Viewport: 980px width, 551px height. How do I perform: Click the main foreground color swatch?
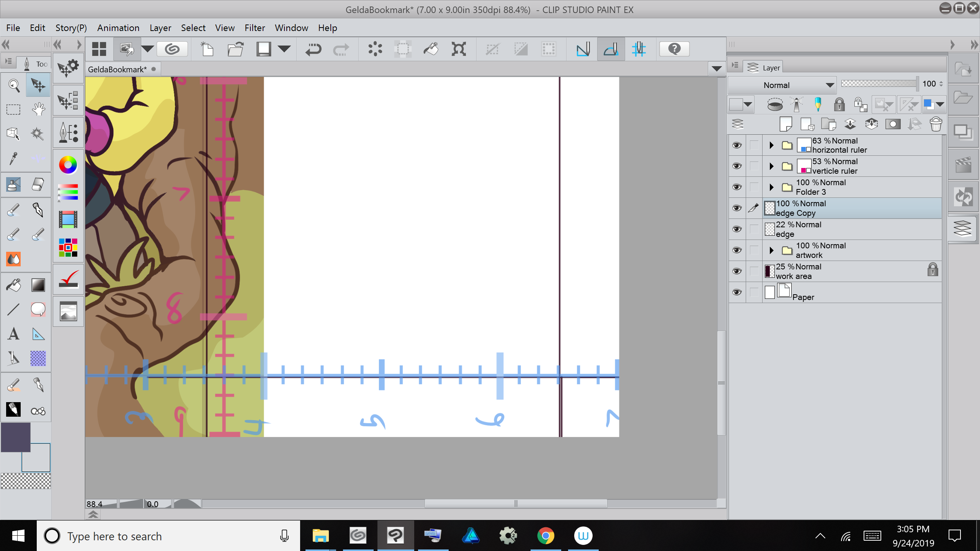[15, 437]
